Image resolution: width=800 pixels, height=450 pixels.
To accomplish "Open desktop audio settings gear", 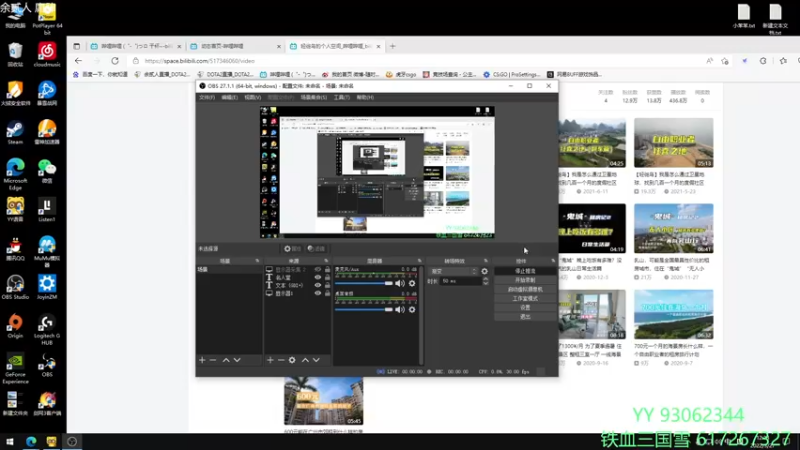I will coord(412,310).
